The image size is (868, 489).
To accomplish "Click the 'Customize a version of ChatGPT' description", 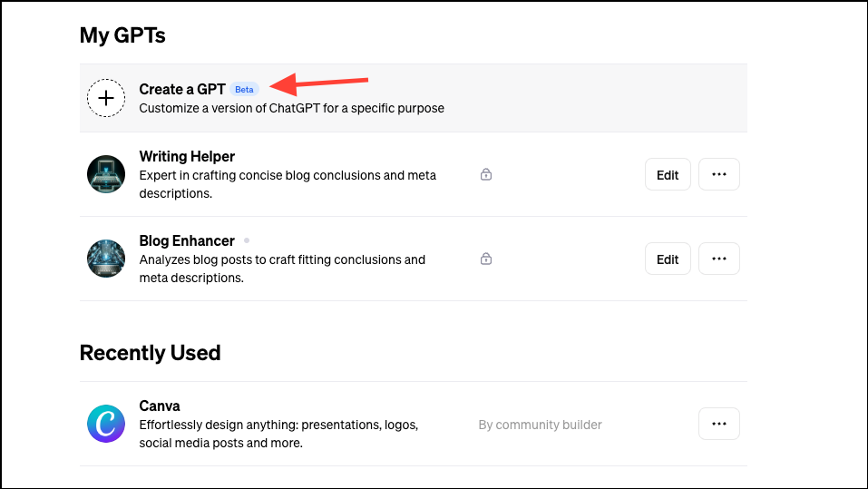I will coord(292,108).
